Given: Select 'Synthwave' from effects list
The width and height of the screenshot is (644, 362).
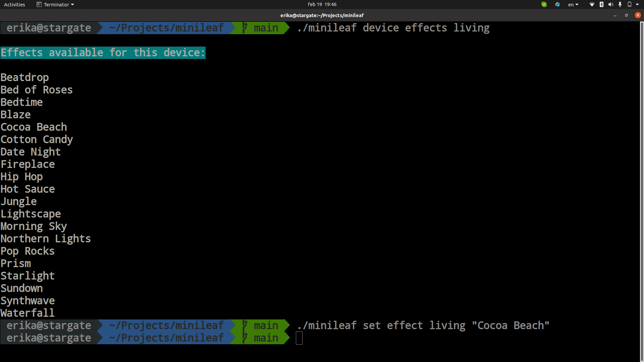Looking at the screenshot, I should [x=28, y=301].
